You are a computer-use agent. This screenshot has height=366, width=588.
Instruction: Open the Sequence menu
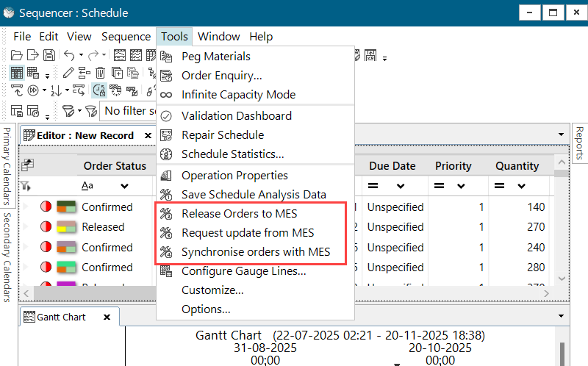click(126, 37)
